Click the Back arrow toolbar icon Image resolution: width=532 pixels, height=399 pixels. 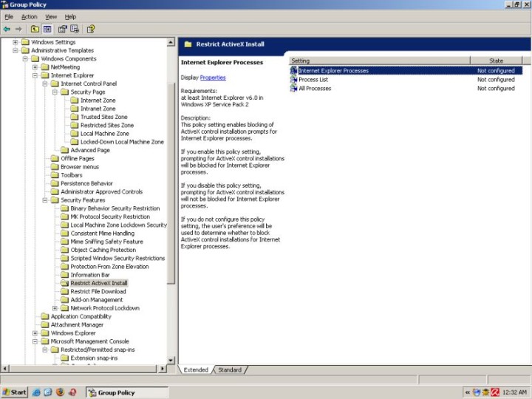[7, 29]
